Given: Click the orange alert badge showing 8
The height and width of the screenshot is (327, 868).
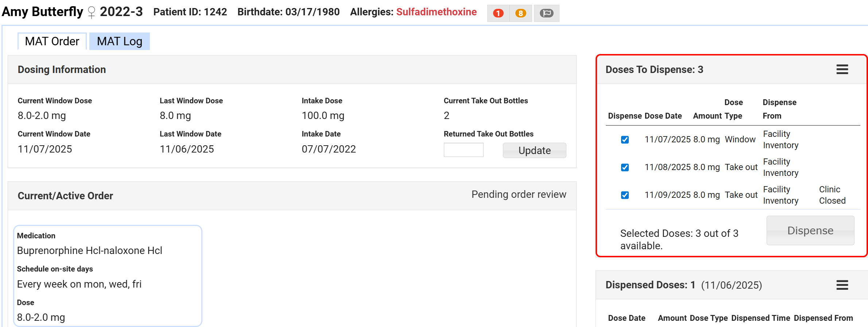Looking at the screenshot, I should [520, 14].
